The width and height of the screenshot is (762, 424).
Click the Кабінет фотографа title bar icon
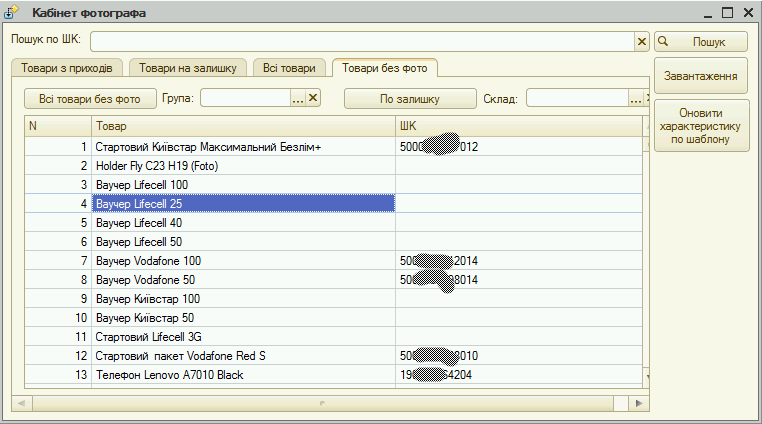[14, 13]
